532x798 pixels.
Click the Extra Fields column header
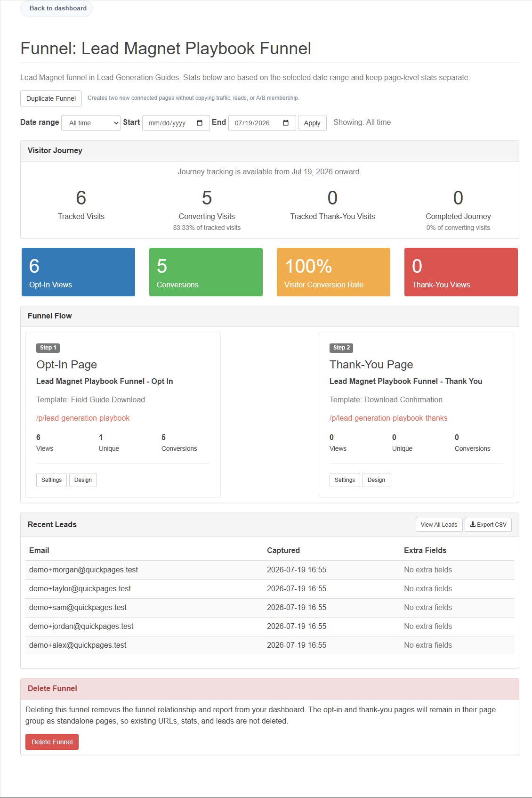(x=425, y=550)
